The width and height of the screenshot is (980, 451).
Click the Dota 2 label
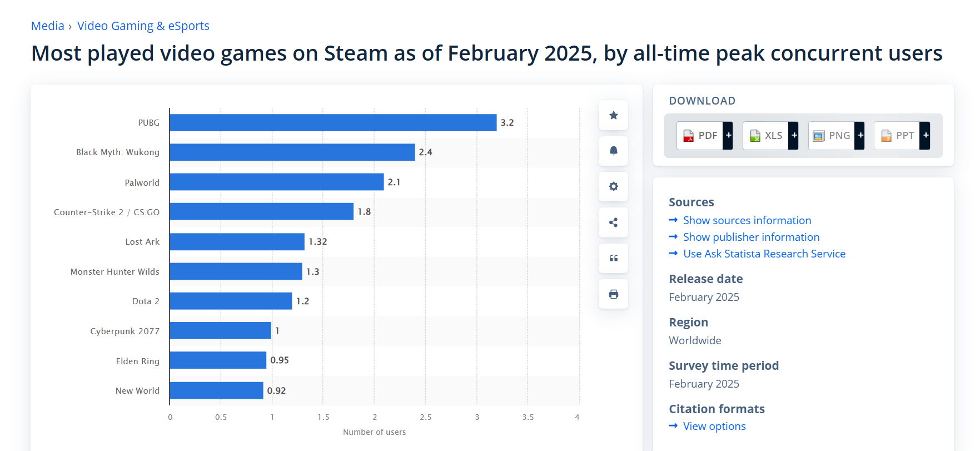point(146,301)
